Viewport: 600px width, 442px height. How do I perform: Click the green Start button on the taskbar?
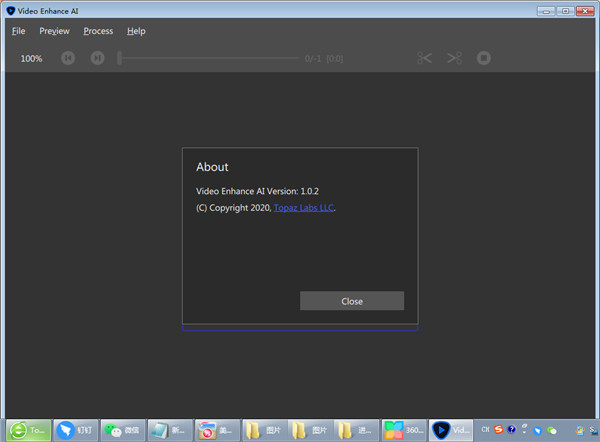(x=26, y=429)
